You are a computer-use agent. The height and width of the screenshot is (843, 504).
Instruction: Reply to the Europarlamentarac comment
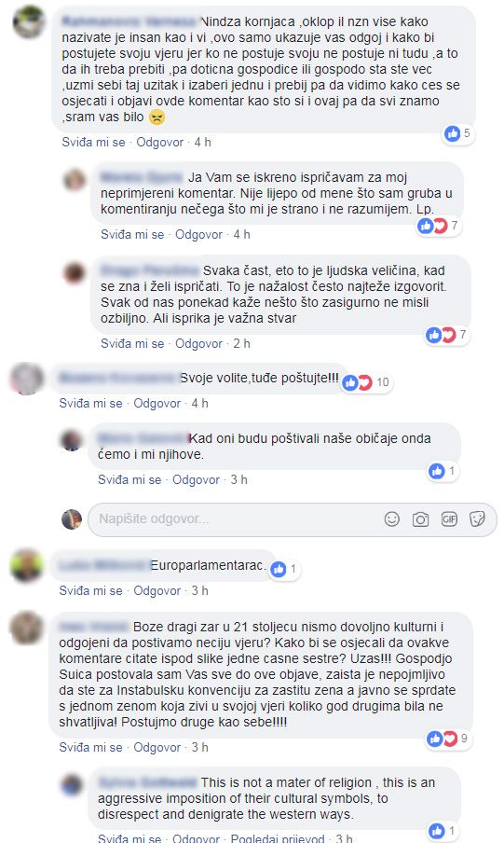point(157,591)
